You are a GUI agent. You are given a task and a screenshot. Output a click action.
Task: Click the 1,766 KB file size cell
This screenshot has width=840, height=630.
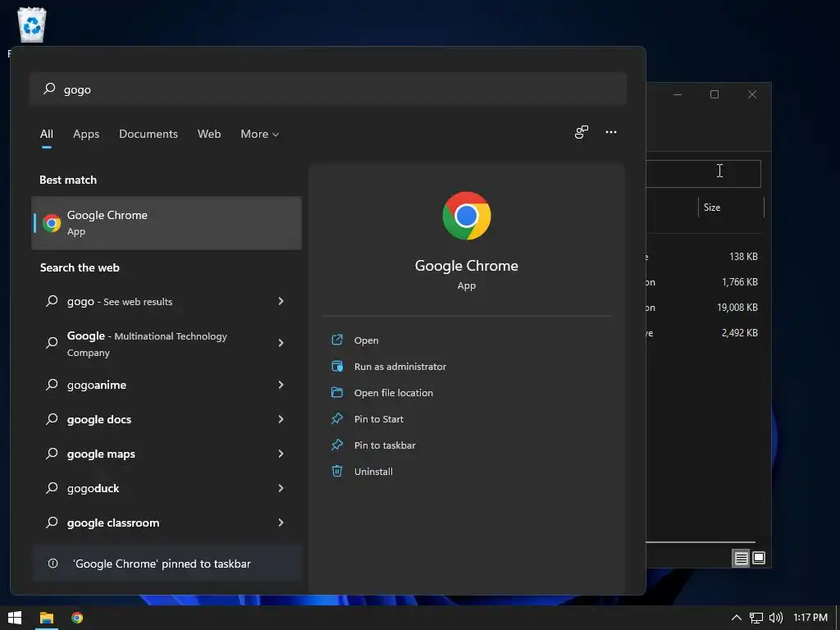pyautogui.click(x=739, y=282)
